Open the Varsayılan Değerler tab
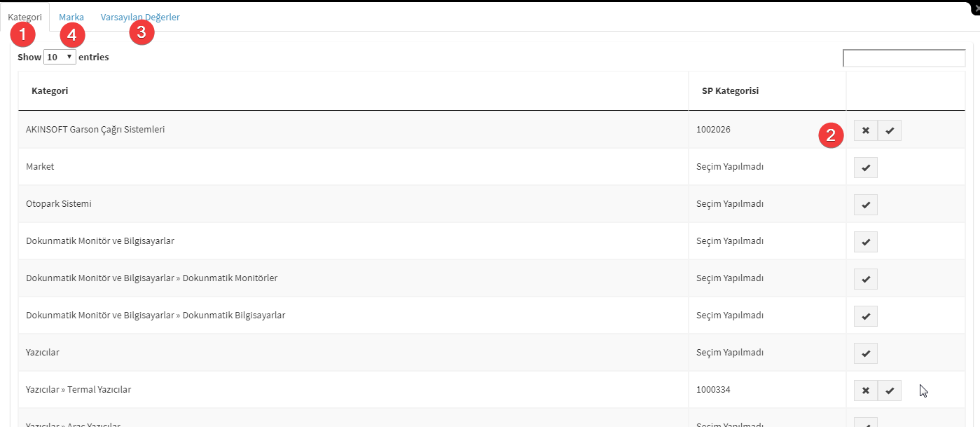Screen dimensions: 980x427 (140, 17)
